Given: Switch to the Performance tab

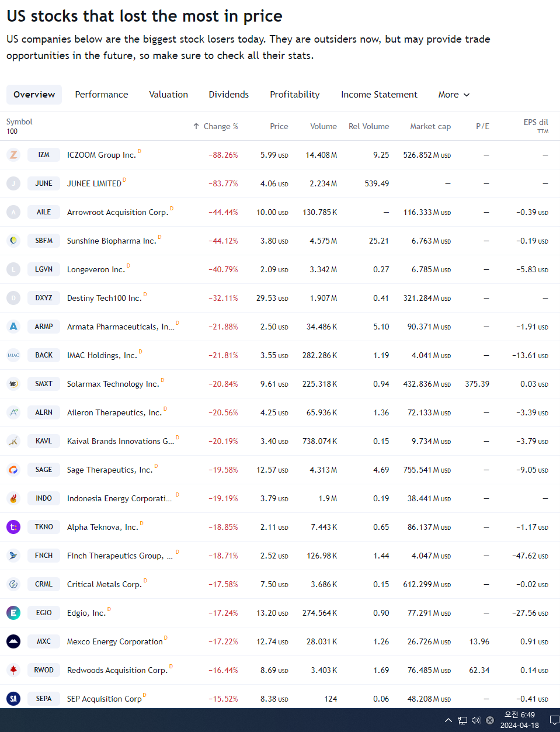Looking at the screenshot, I should (x=102, y=95).
